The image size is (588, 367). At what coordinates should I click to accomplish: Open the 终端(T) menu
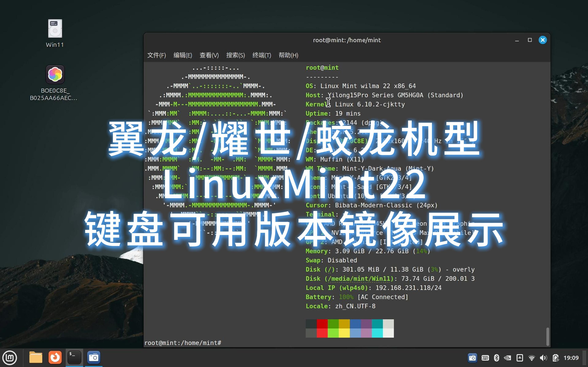click(x=262, y=55)
